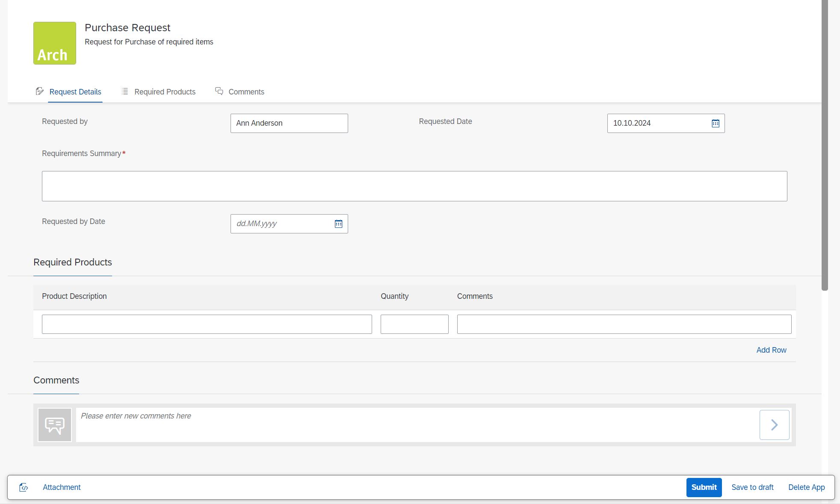Click the Request Details pencil icon
This screenshot has width=840, height=504.
(40, 91)
